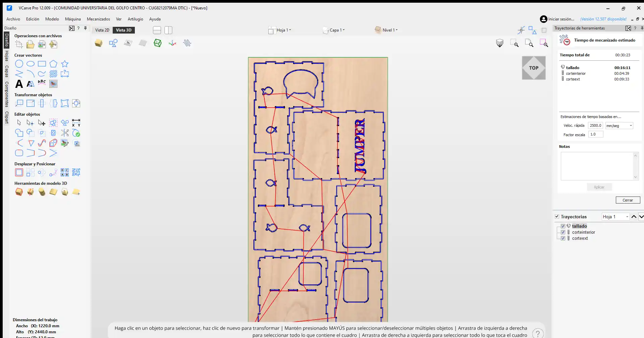The height and width of the screenshot is (338, 644).
Task: Click the Cerrar button
Action: (x=628, y=200)
